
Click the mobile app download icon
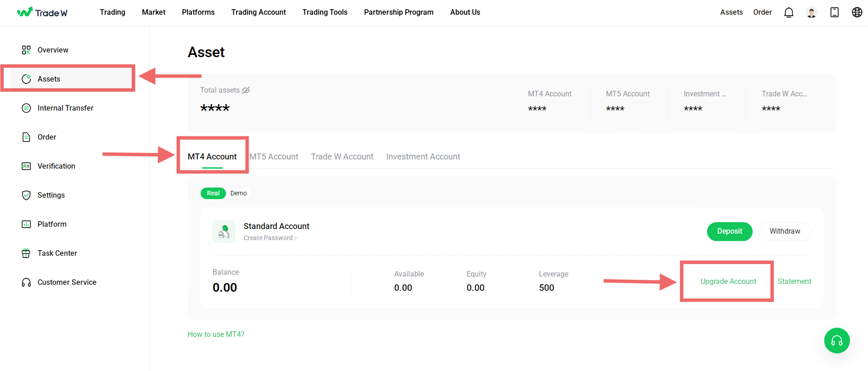(x=834, y=12)
